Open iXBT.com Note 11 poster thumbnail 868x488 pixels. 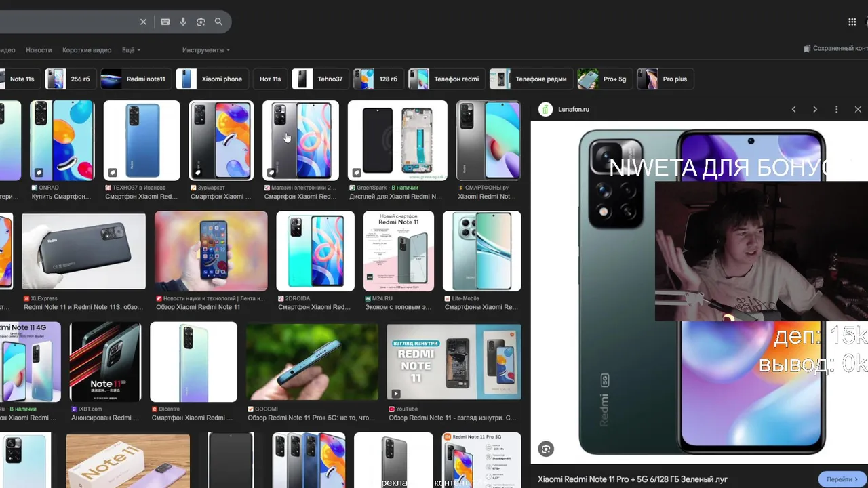[x=105, y=362]
